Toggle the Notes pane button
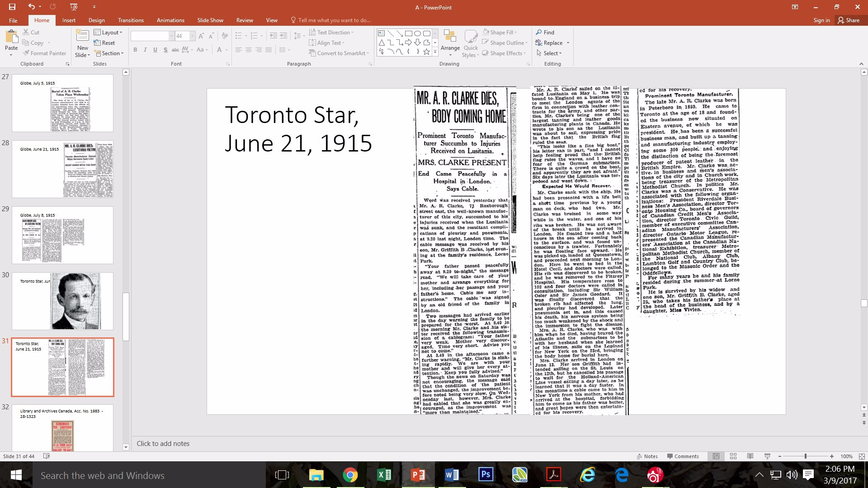 click(647, 456)
